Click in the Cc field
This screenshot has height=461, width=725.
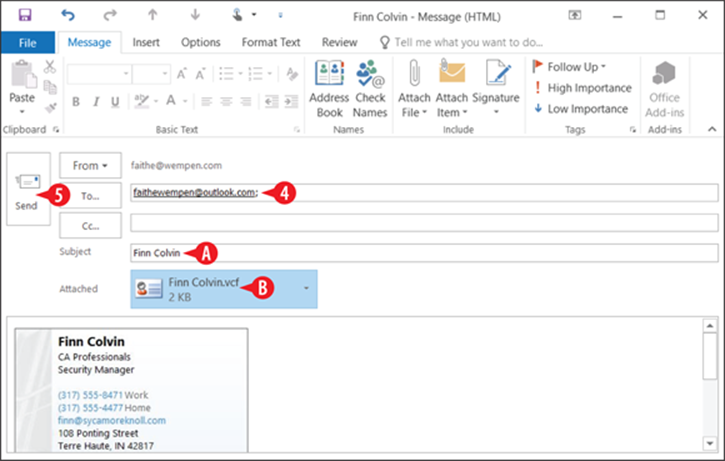tap(424, 223)
